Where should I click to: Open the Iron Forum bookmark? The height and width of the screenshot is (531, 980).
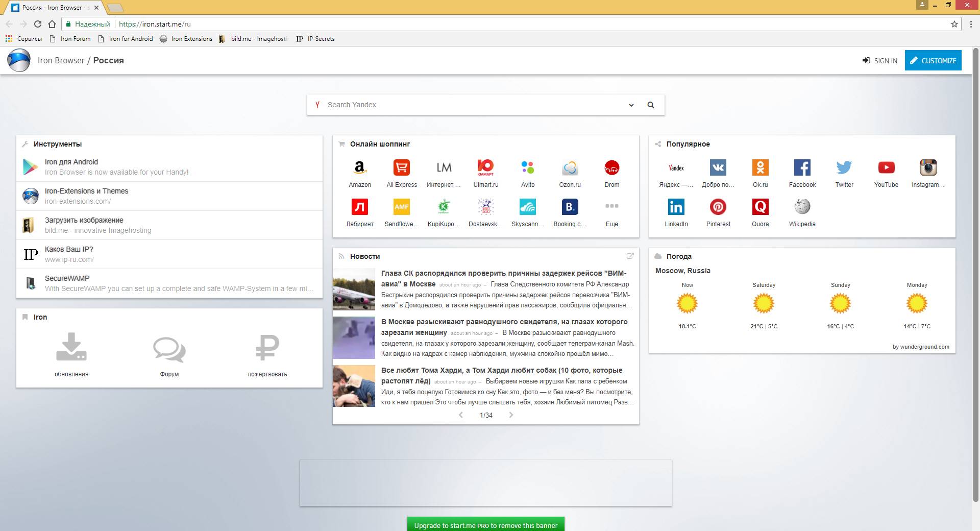pyautogui.click(x=70, y=39)
